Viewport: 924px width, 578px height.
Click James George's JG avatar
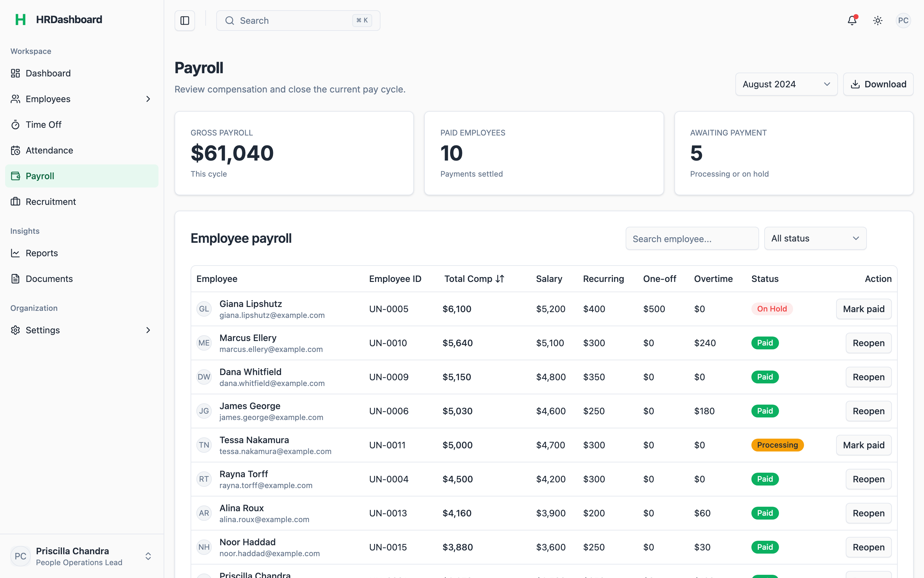(x=204, y=411)
